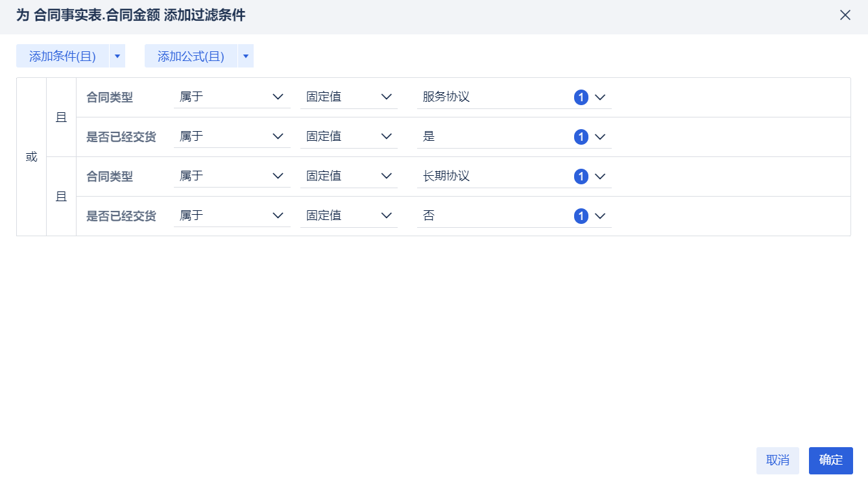Click the 添加公式(且) button
The height and width of the screenshot is (477, 868).
191,56
